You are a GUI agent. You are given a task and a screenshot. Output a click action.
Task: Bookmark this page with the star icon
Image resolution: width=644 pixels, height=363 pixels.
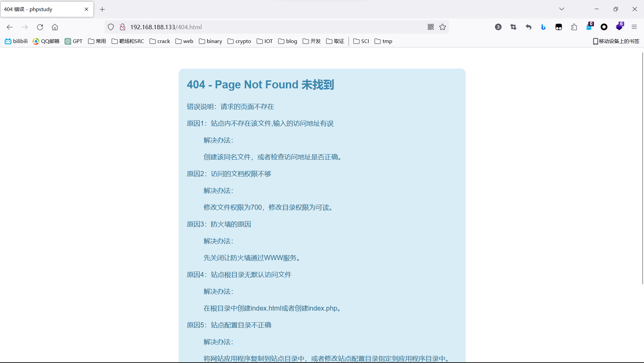coord(443,27)
